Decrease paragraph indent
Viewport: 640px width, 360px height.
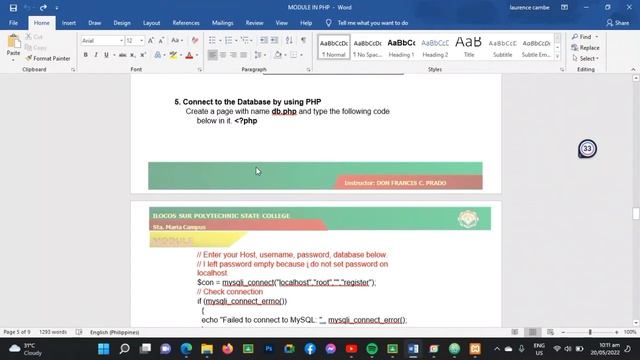(x=264, y=40)
